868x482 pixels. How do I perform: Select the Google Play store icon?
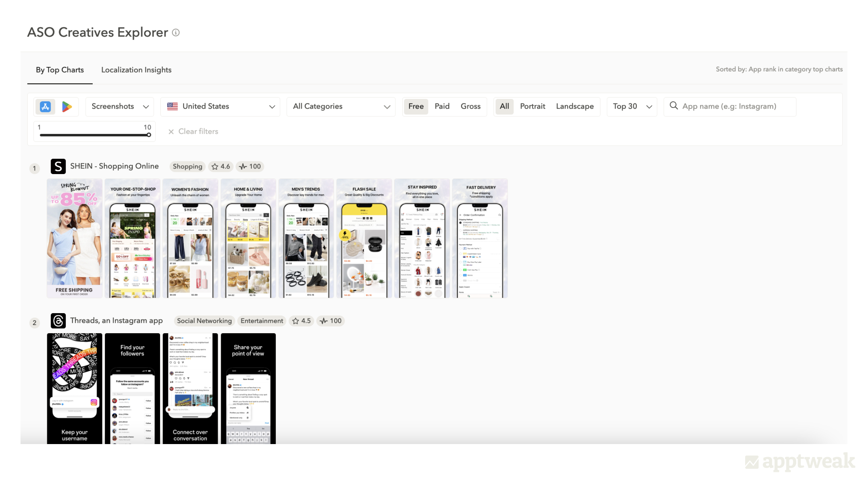[67, 107]
